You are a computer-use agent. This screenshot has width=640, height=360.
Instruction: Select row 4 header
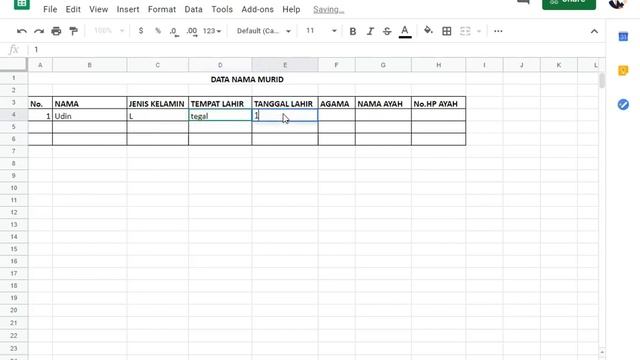coord(13,115)
